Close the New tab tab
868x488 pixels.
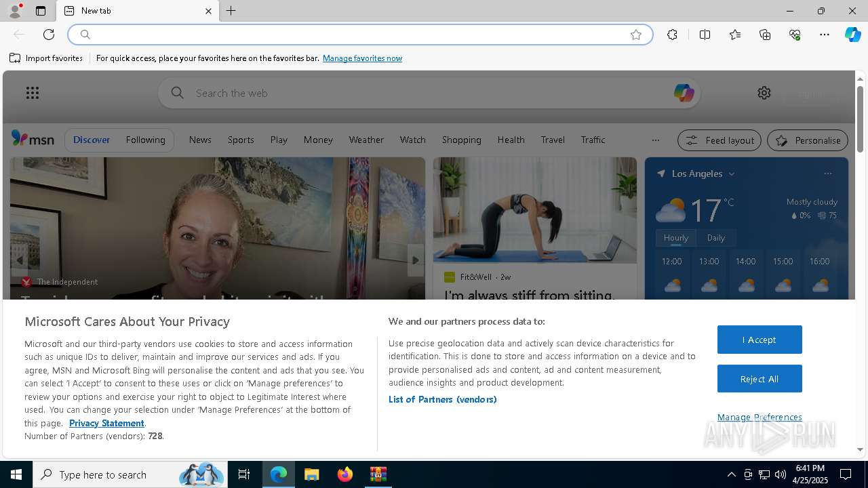(x=208, y=11)
